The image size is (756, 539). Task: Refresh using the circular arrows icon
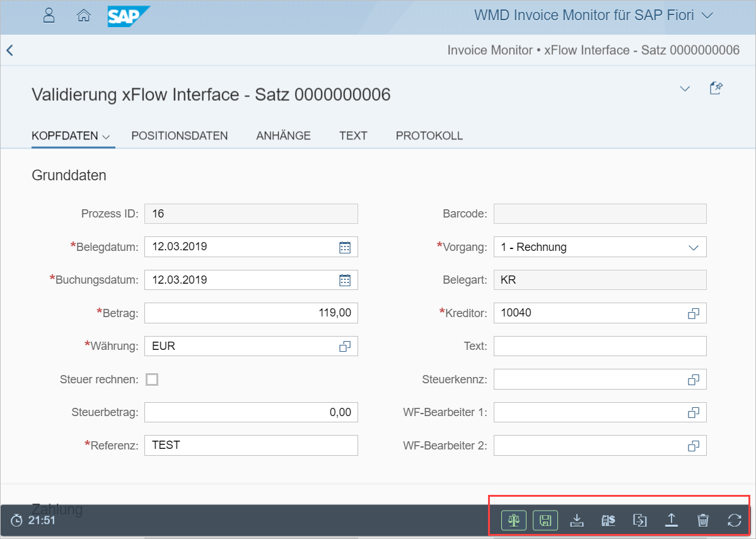(x=734, y=521)
